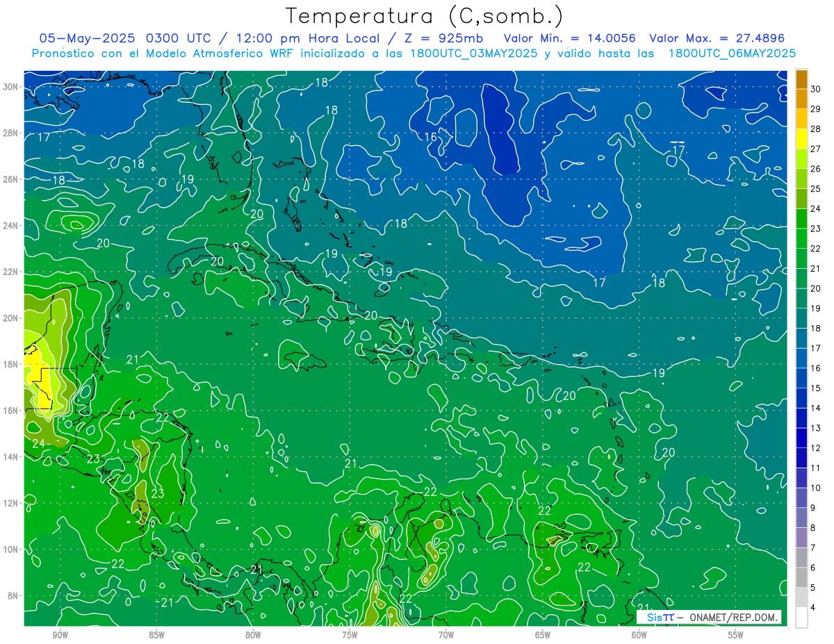Click the 65W longitude axis label
This screenshot has height=644, width=834.
[543, 635]
